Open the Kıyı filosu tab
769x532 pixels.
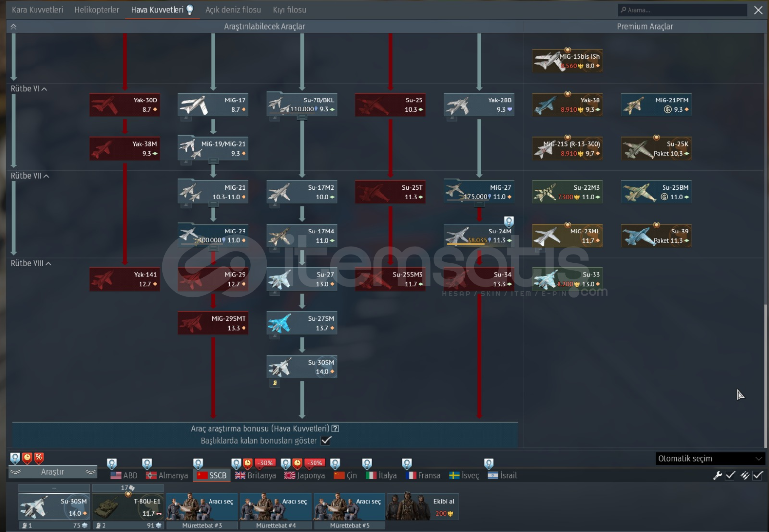(x=289, y=10)
